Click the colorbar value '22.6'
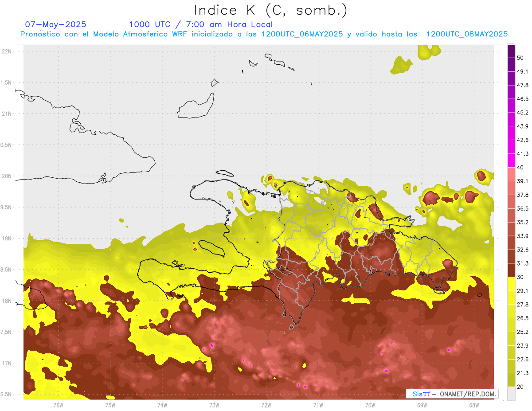Screen dimensions: 532x411 523,360
